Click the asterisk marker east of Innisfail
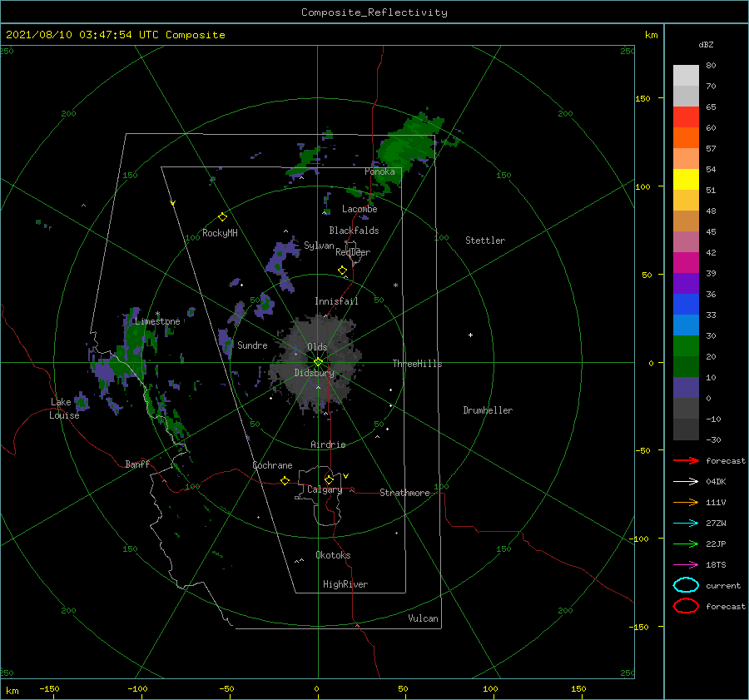This screenshot has height=700, width=749. coord(395,285)
